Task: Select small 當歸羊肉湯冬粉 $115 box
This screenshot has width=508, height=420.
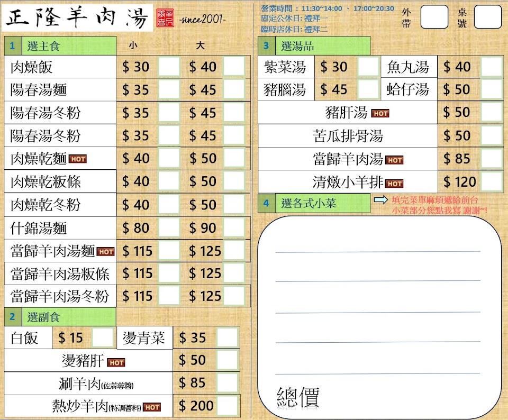Action: pyautogui.click(x=169, y=296)
